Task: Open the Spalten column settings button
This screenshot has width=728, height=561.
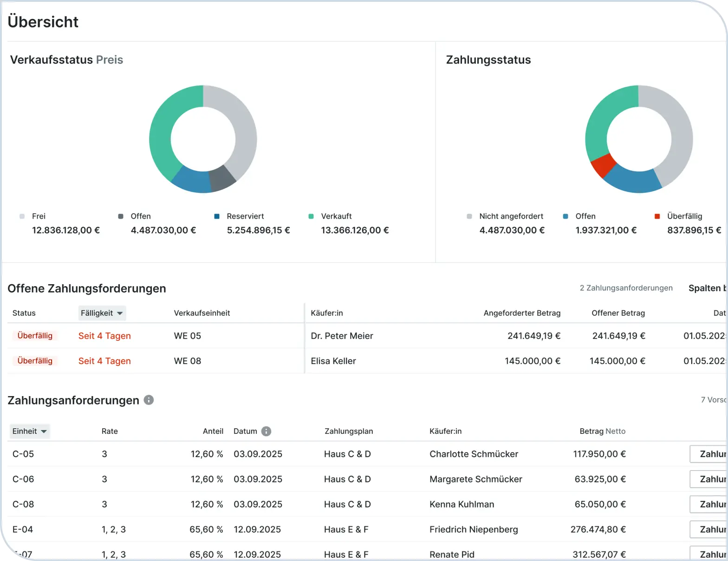Action: coord(708,288)
